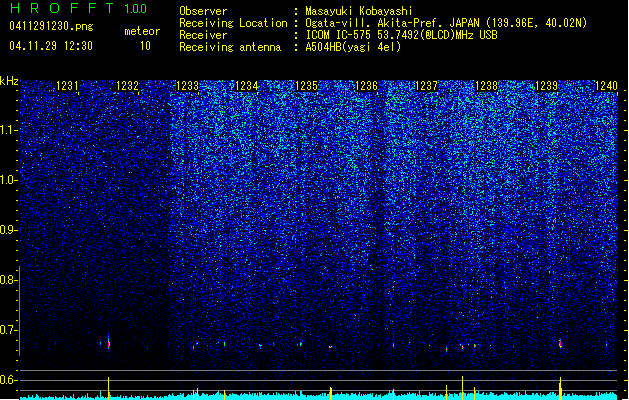The image size is (629, 400).
Task: Click the 1237 time marker
Action: tap(426, 85)
